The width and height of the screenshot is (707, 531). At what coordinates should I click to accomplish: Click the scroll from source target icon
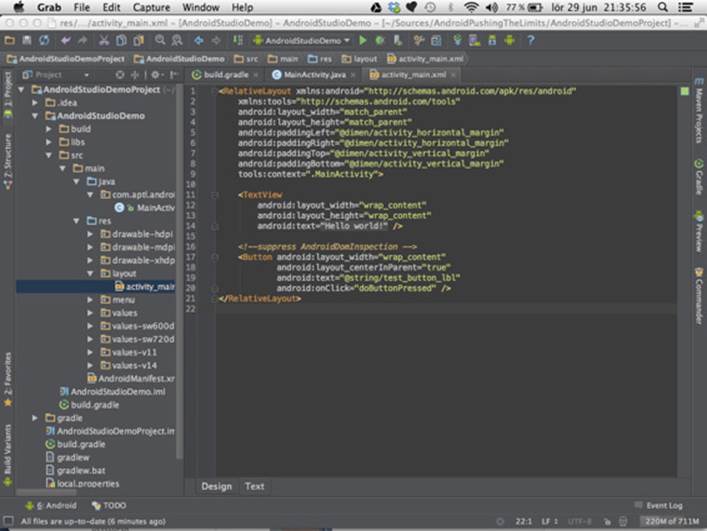pyautogui.click(x=119, y=75)
